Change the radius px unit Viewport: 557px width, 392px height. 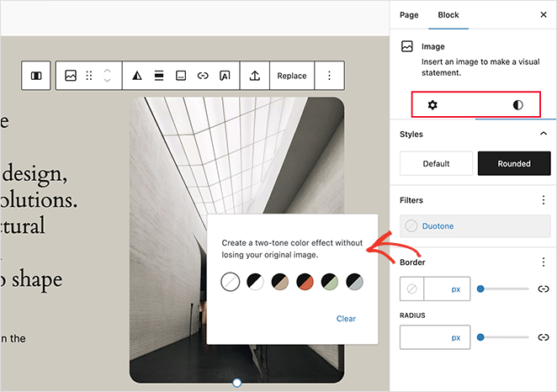pyautogui.click(x=456, y=337)
